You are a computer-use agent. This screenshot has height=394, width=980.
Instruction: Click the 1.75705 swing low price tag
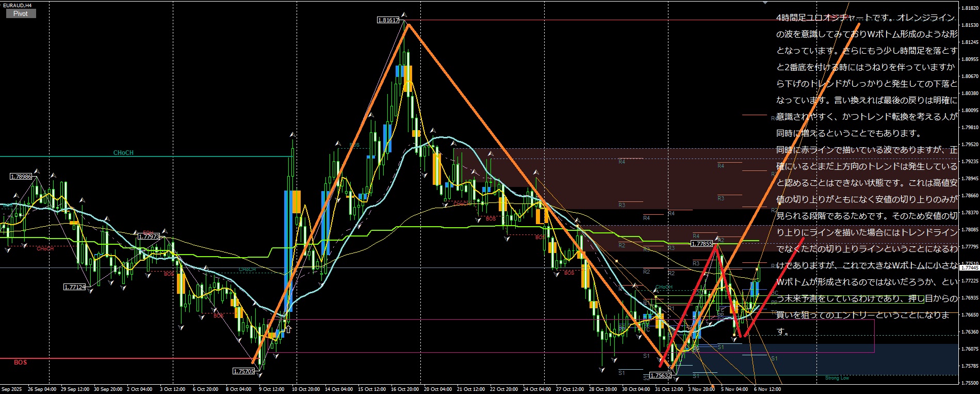243,371
